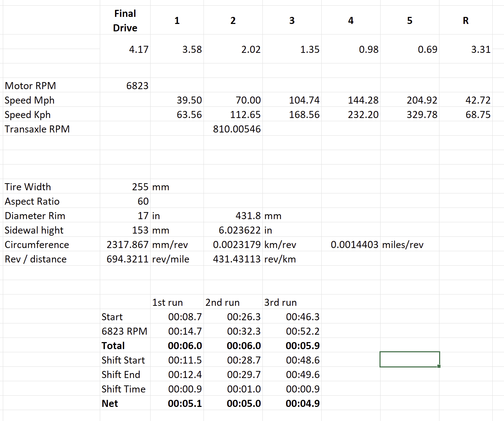Click the Tire Width value 255
The image size is (504, 421).
125,186
